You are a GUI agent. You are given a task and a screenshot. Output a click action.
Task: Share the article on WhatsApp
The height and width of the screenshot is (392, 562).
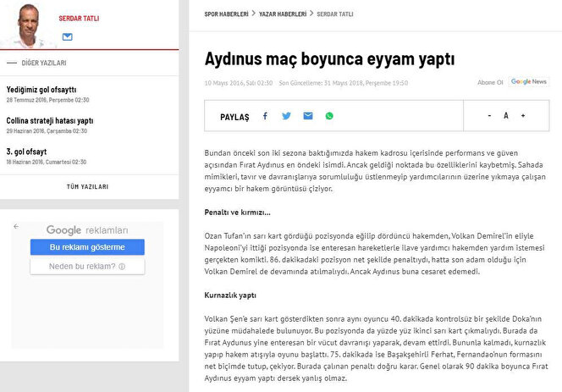pos(329,116)
